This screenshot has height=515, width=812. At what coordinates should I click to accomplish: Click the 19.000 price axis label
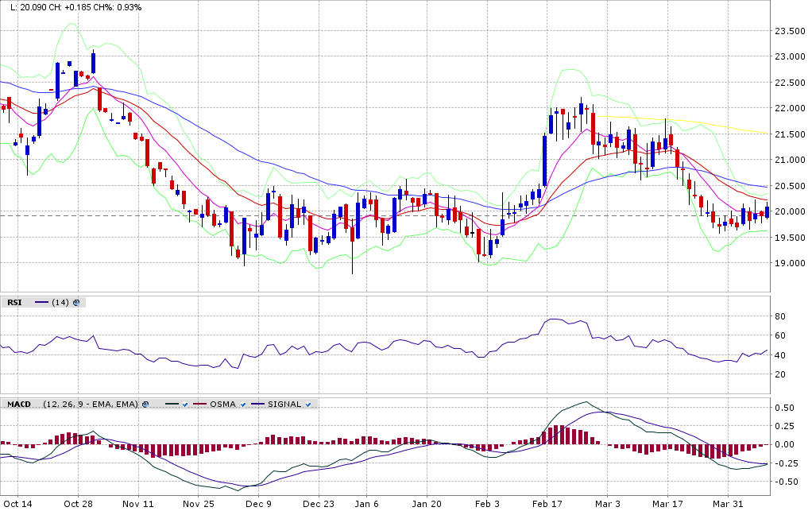(x=791, y=263)
